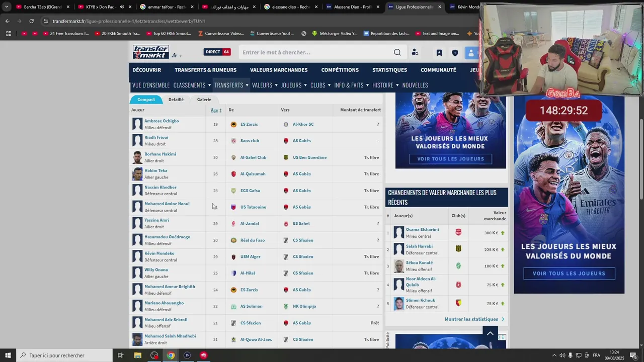
Task: Open 'Montrer les statistiques' link
Action: click(x=474, y=319)
